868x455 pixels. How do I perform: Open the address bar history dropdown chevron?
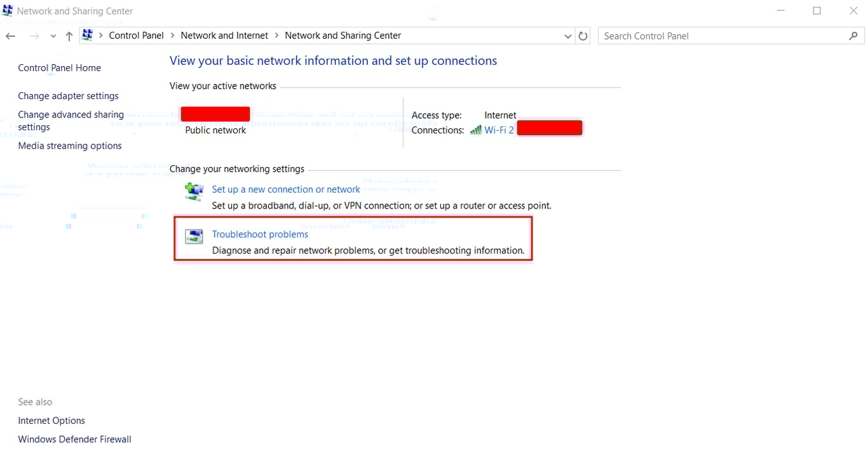click(x=568, y=36)
